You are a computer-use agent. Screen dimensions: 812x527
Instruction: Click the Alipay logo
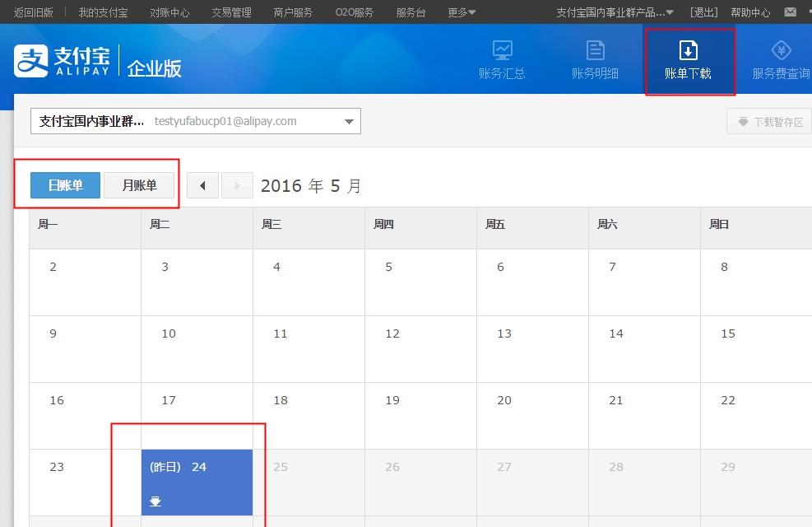[x=63, y=61]
